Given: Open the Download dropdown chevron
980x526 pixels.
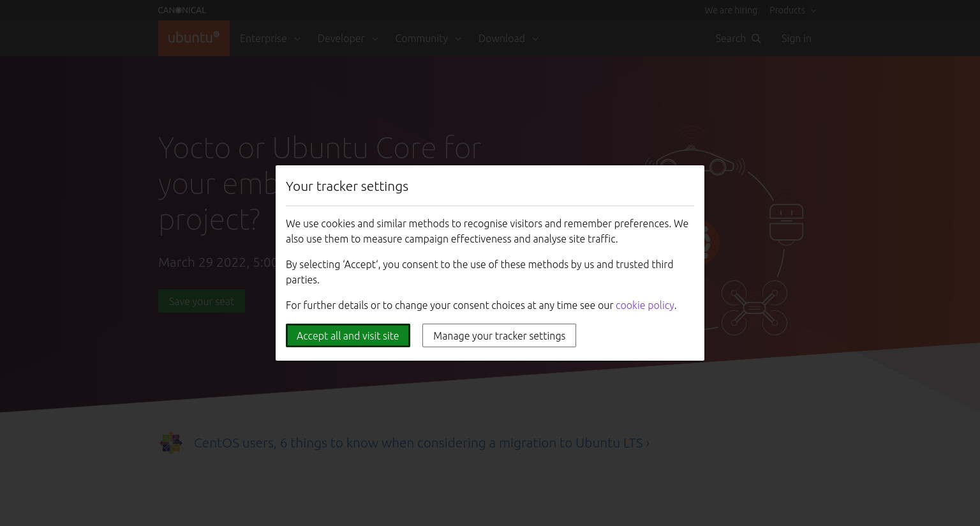Looking at the screenshot, I should [x=535, y=39].
